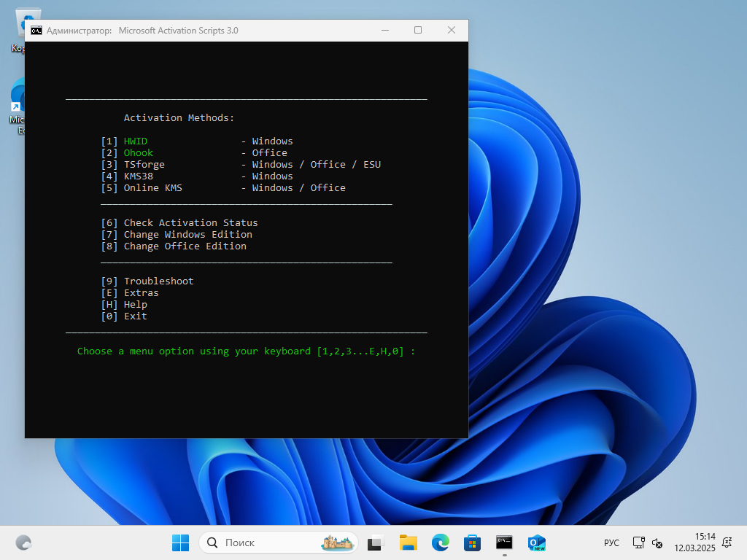Click the Exit menu line

pos(124,316)
